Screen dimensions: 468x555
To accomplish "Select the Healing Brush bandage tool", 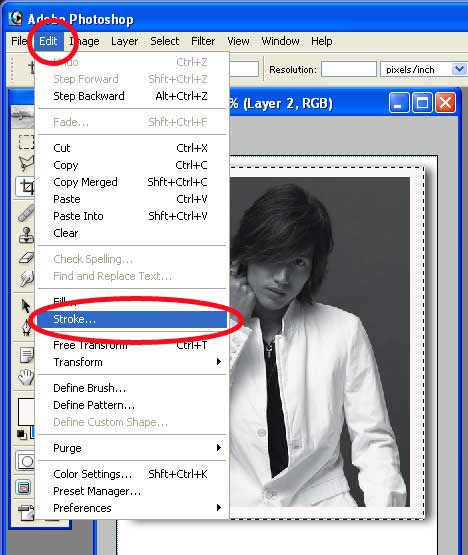I will 25,213.
